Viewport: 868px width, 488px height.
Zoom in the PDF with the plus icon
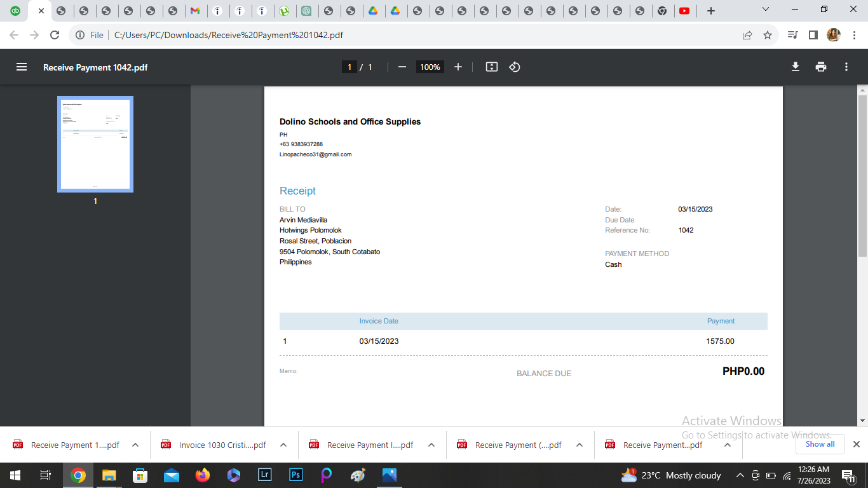(458, 67)
